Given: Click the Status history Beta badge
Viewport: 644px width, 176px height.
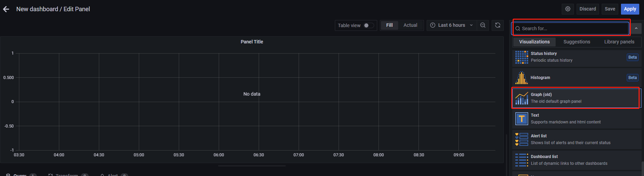Looking at the screenshot, I should tap(632, 57).
